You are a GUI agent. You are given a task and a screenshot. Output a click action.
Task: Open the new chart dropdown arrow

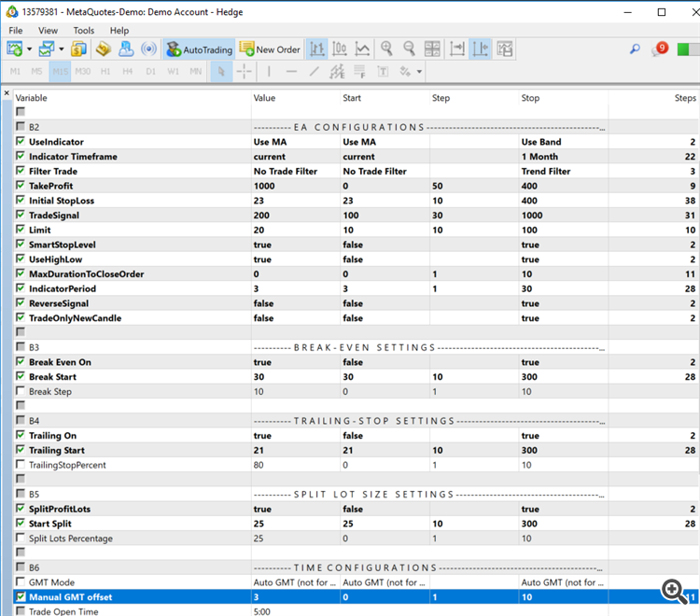coord(30,49)
